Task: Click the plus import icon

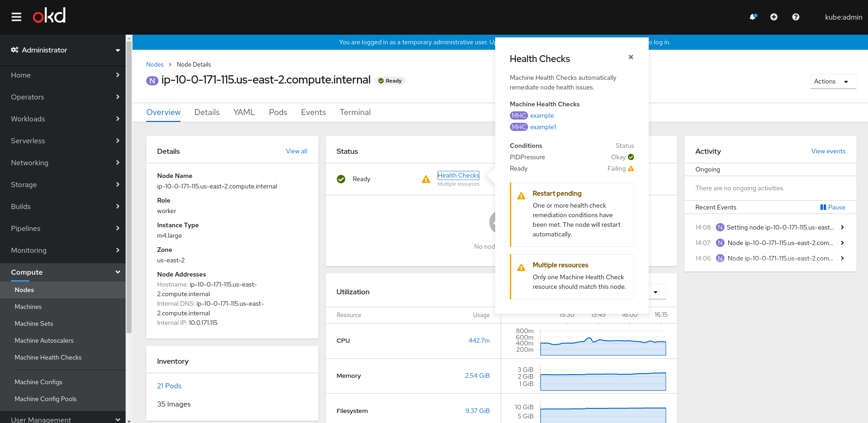Action: coord(774,17)
